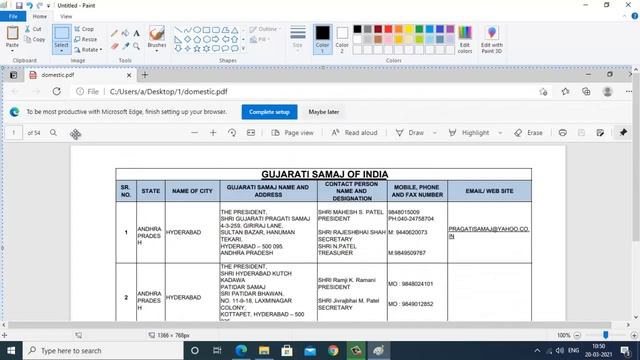Click the Fit to page PDF icon
The width and height of the screenshot is (640, 360).
click(x=251, y=133)
